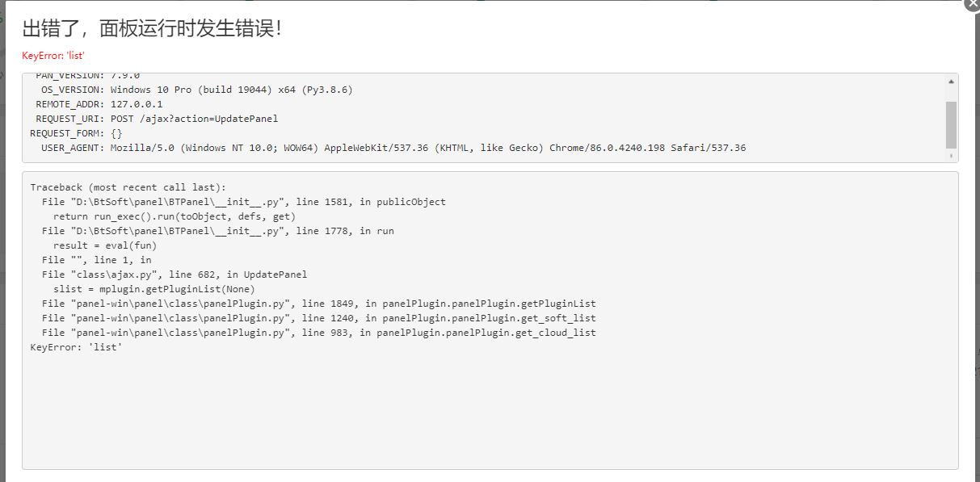The width and height of the screenshot is (980, 482).
Task: Click the slist = mplugin.getPluginList(None) line
Action: pyautogui.click(x=154, y=289)
